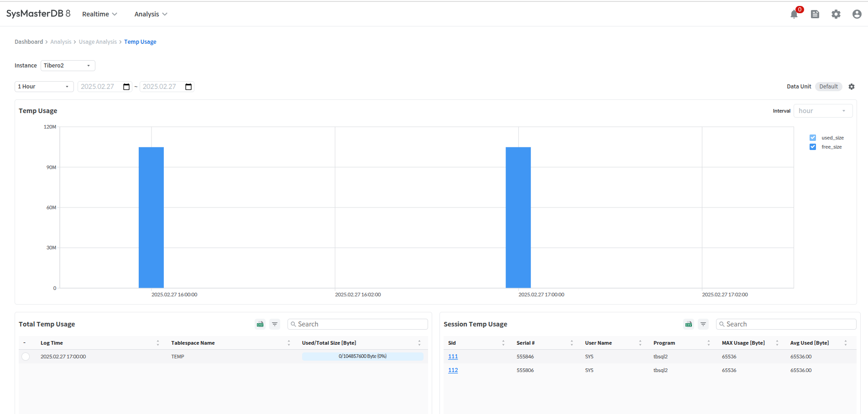
Task: Open the Total Temp Usage filter icon
Action: [275, 324]
